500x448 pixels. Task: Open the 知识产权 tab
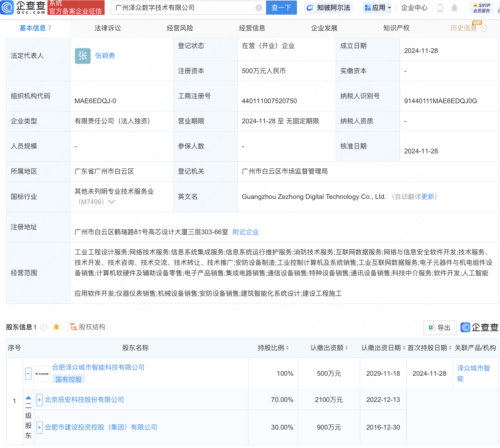coord(396,28)
